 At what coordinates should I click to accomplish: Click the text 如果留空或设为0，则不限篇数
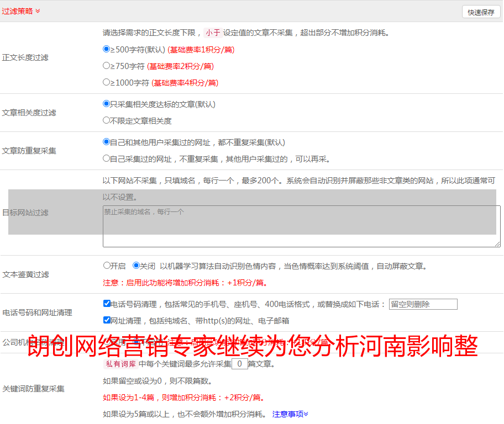coord(158,381)
